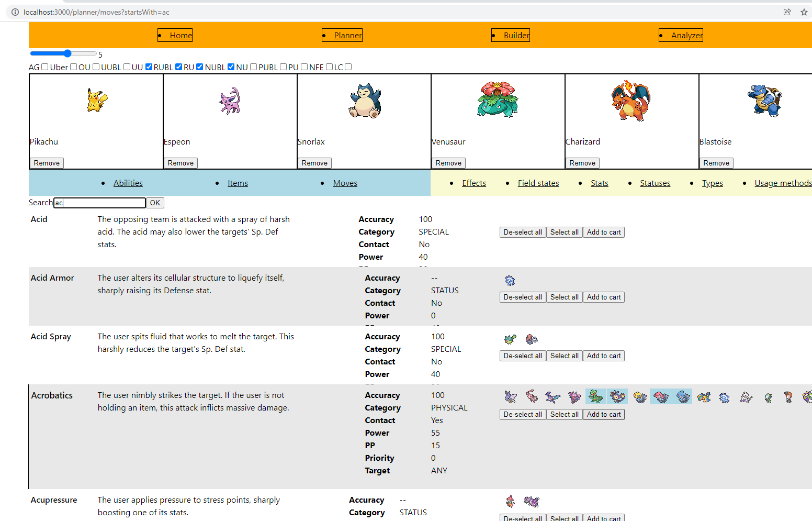Focus the Search input containing 'ac'

100,203
